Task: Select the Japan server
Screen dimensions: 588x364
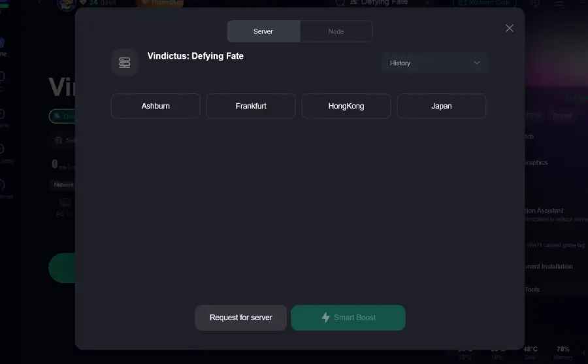Action: (x=442, y=106)
